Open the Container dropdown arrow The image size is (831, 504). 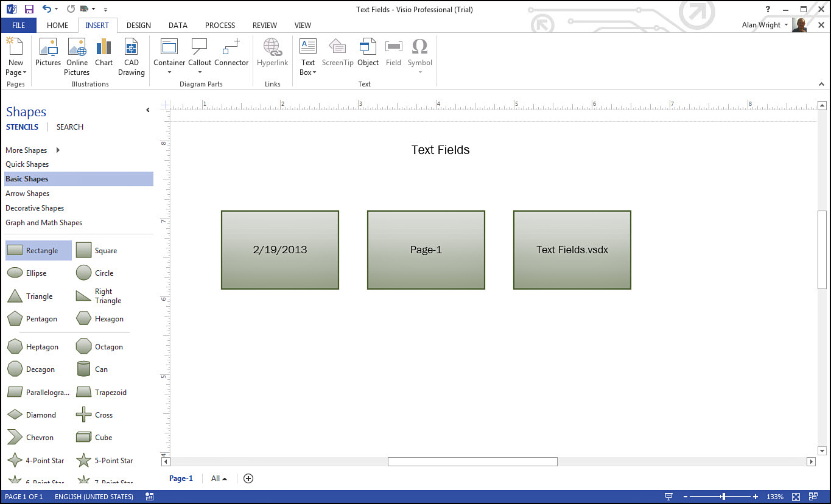click(x=169, y=73)
